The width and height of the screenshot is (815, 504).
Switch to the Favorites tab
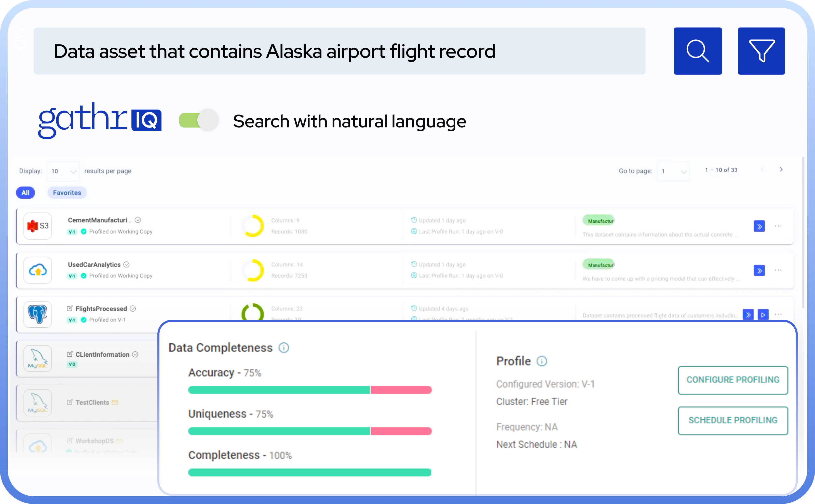(67, 193)
